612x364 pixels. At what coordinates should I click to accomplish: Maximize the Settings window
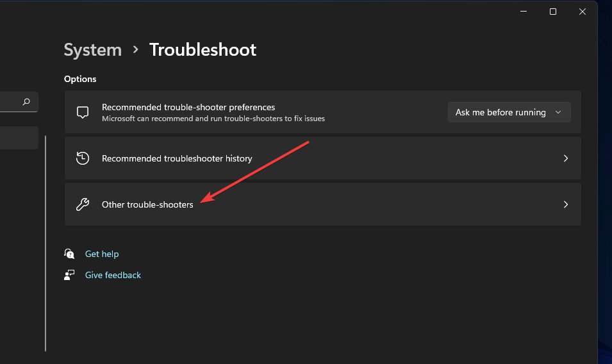pyautogui.click(x=552, y=12)
